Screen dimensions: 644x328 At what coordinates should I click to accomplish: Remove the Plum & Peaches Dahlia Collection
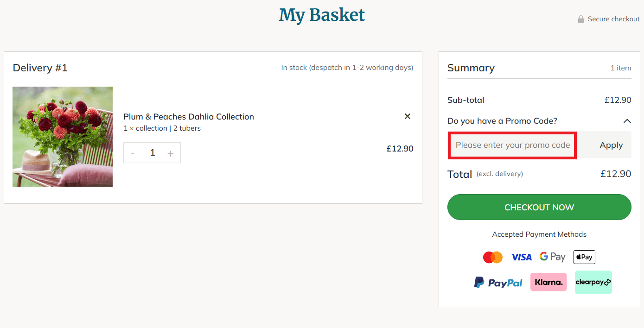click(407, 116)
